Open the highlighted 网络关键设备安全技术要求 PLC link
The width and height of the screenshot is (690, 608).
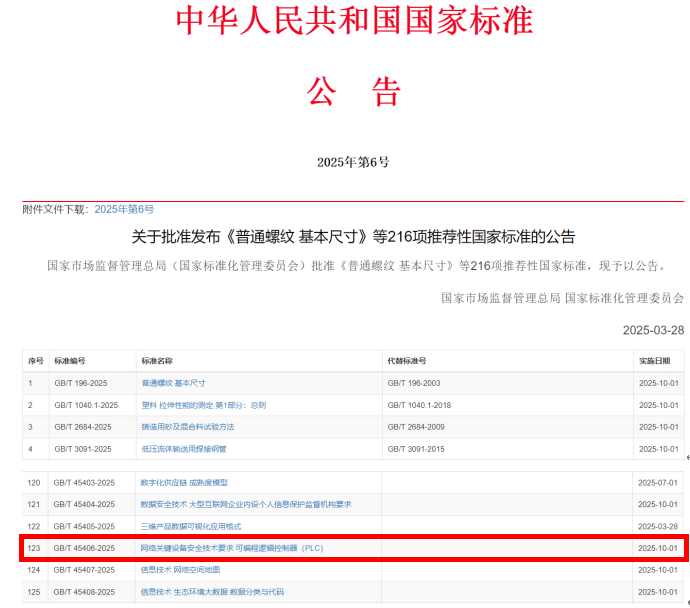(231, 548)
